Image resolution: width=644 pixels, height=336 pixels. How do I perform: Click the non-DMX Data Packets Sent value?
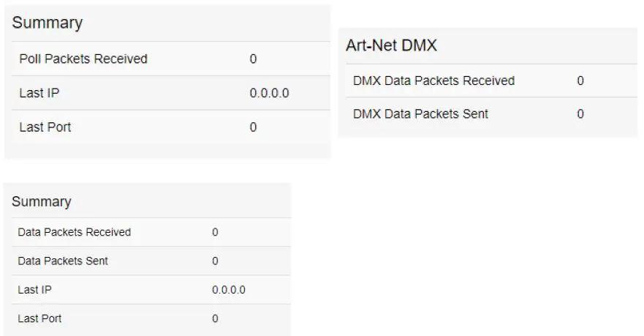pyautogui.click(x=215, y=261)
